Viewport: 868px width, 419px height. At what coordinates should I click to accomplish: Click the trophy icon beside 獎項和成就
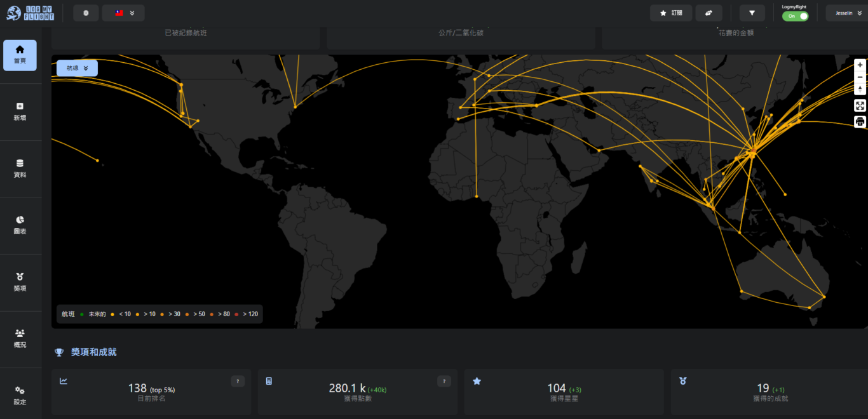pyautogui.click(x=59, y=352)
